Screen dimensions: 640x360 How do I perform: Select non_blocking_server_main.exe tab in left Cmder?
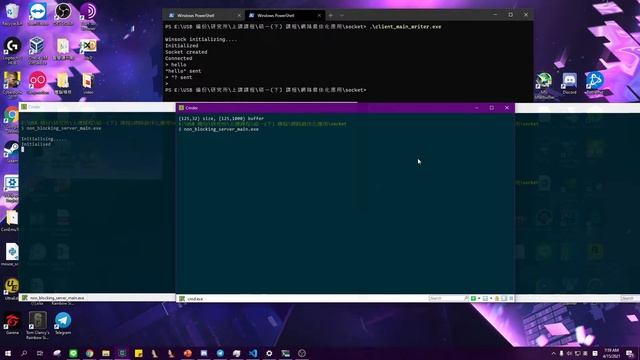53,298
